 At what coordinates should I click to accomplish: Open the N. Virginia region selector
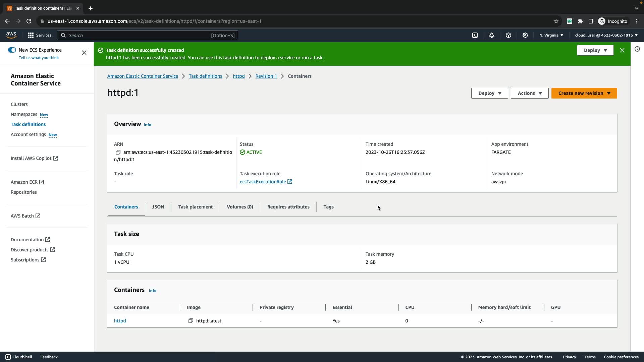[x=551, y=35]
